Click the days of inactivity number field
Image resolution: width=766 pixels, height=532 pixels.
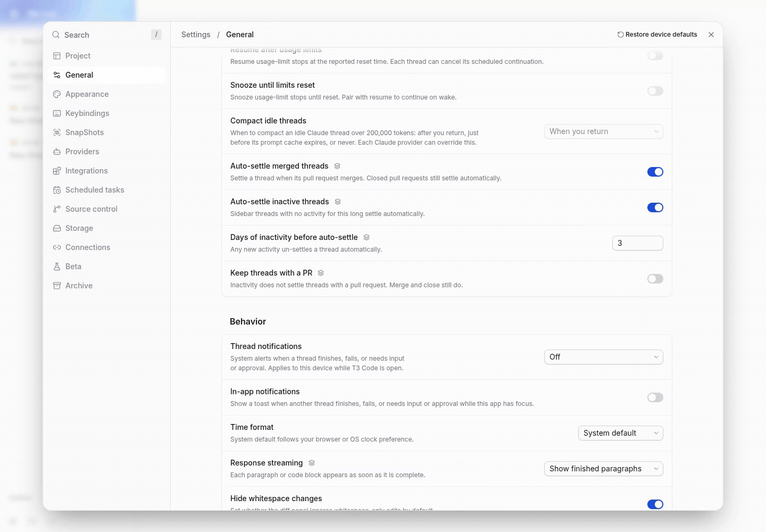638,243
